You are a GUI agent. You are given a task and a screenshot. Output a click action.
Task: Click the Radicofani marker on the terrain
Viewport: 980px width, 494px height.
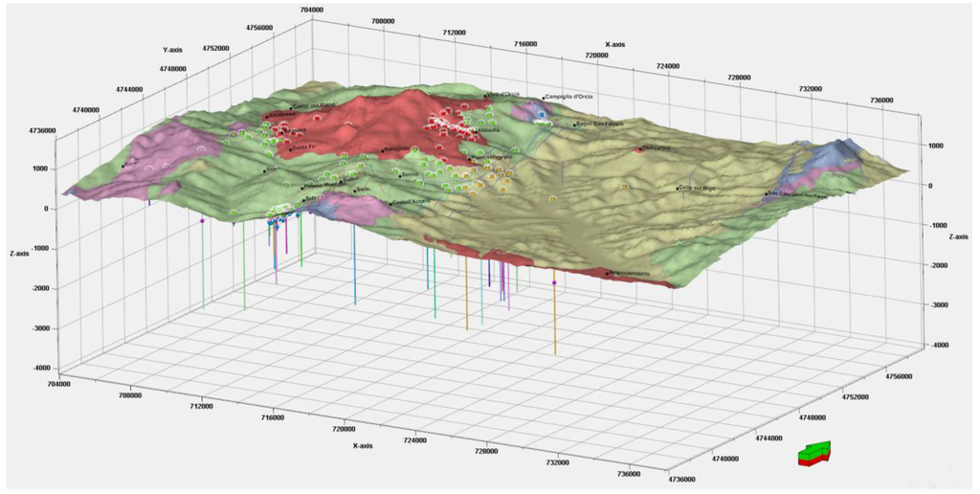[639, 149]
